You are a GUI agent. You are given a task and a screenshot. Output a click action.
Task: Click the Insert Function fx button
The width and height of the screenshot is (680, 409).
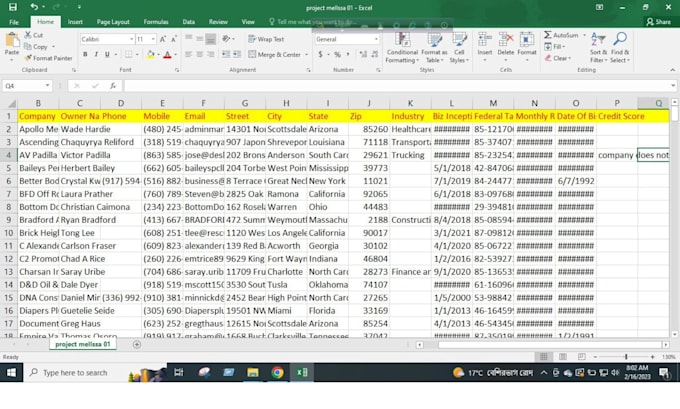pos(113,86)
